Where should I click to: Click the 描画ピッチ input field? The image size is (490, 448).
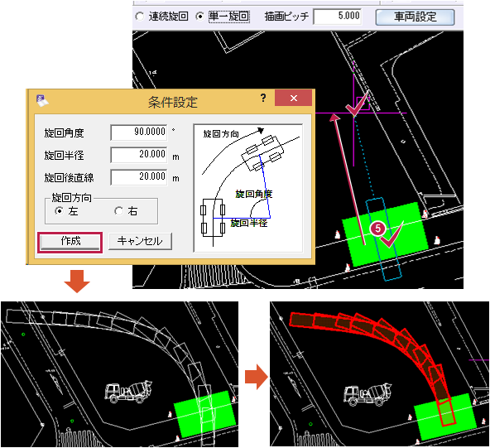[x=338, y=17]
